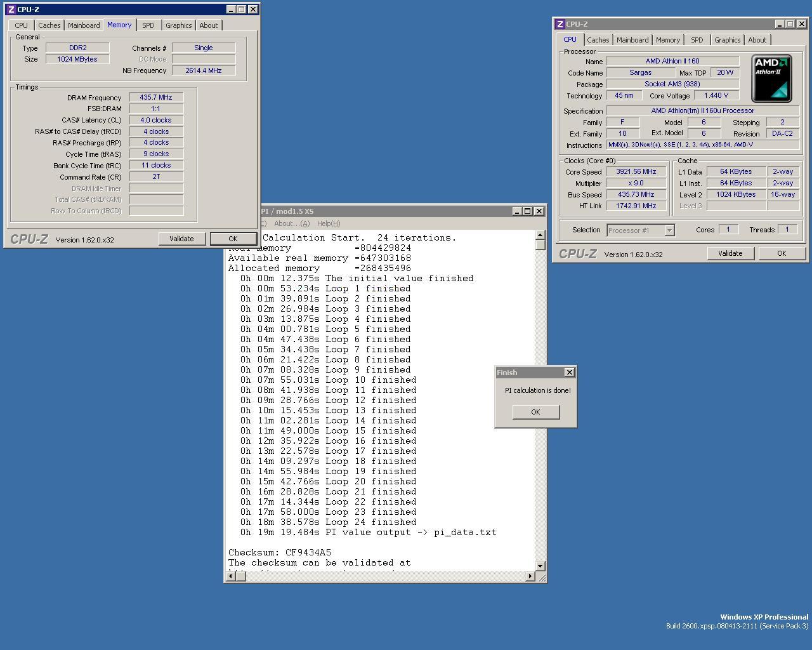Image resolution: width=812 pixels, height=650 pixels.
Task: Click the AMD Athlon II logo image
Action: [772, 78]
